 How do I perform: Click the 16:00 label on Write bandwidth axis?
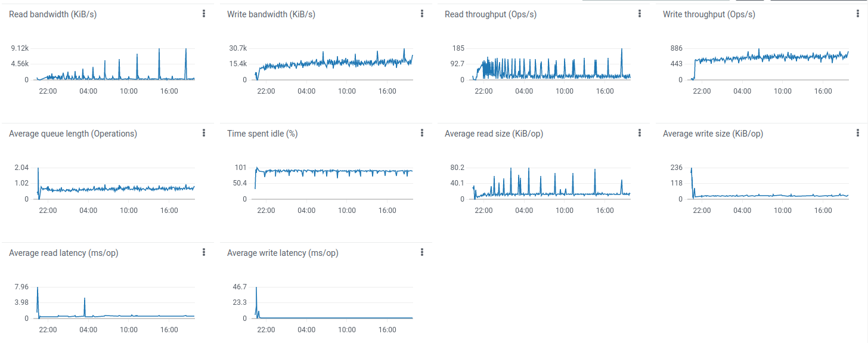(x=387, y=91)
